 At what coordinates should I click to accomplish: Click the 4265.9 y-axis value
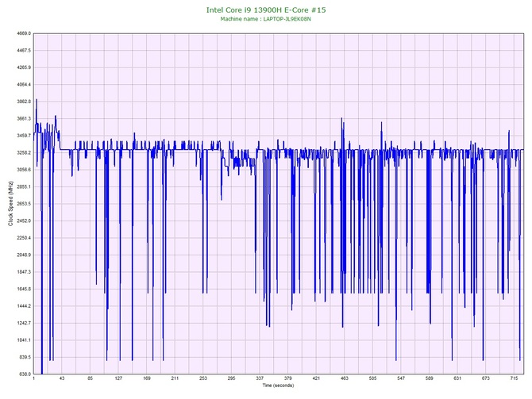[x=24, y=67]
